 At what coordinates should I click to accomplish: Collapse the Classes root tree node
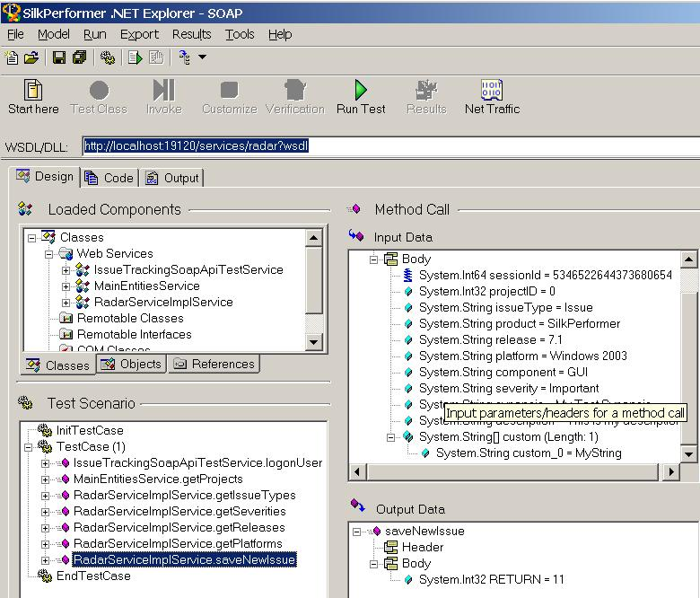coord(31,238)
